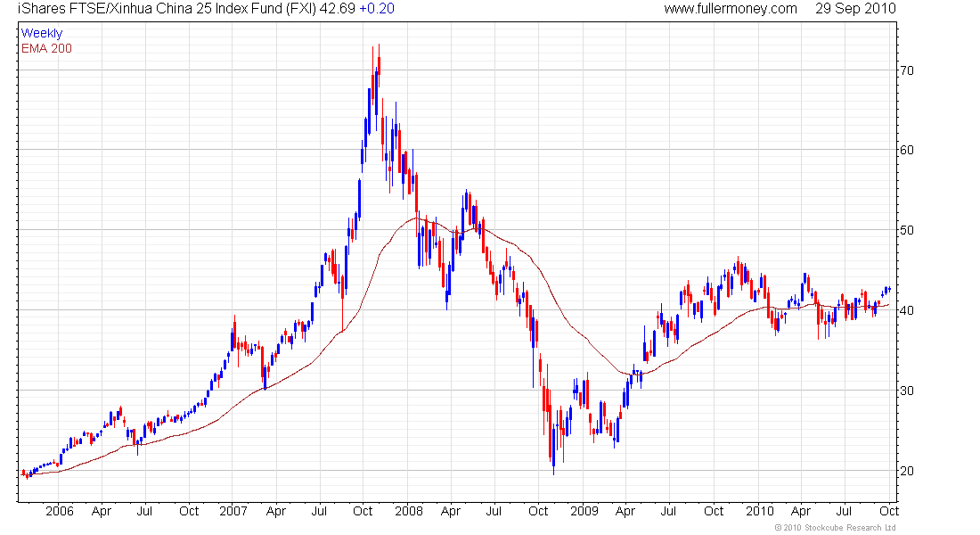Click the price change value +0.20
The height and width of the screenshot is (535, 980).
click(377, 9)
